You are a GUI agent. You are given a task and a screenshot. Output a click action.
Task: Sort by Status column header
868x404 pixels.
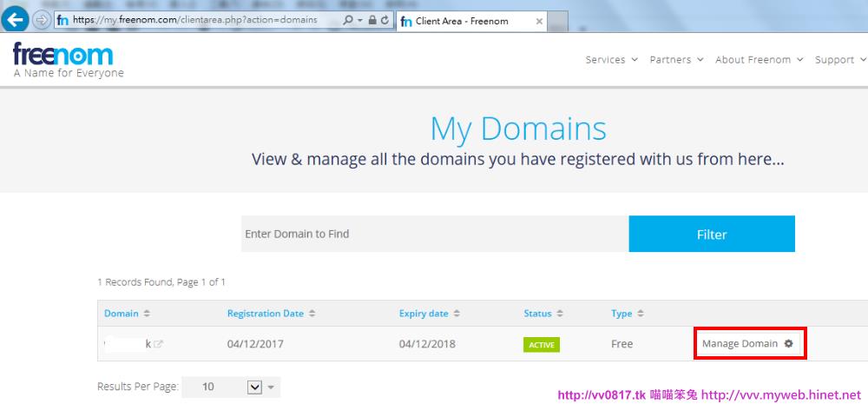coord(537,313)
